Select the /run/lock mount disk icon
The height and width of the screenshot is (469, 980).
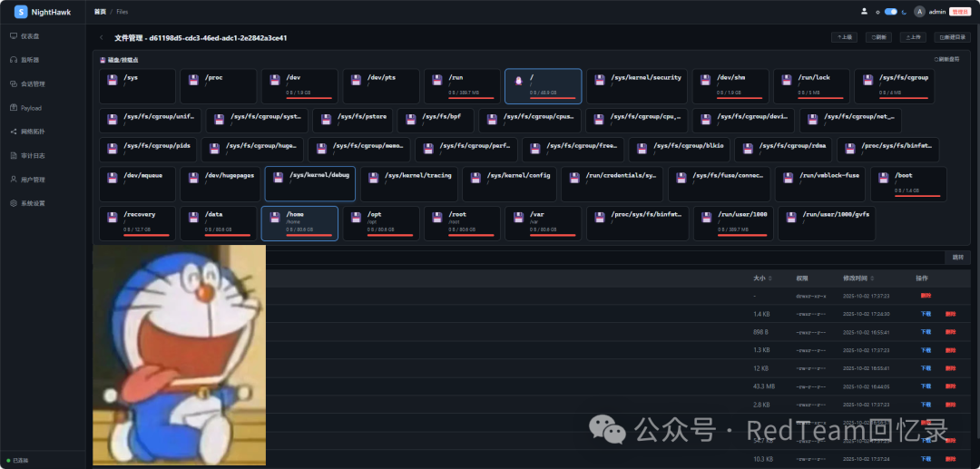coord(786,81)
